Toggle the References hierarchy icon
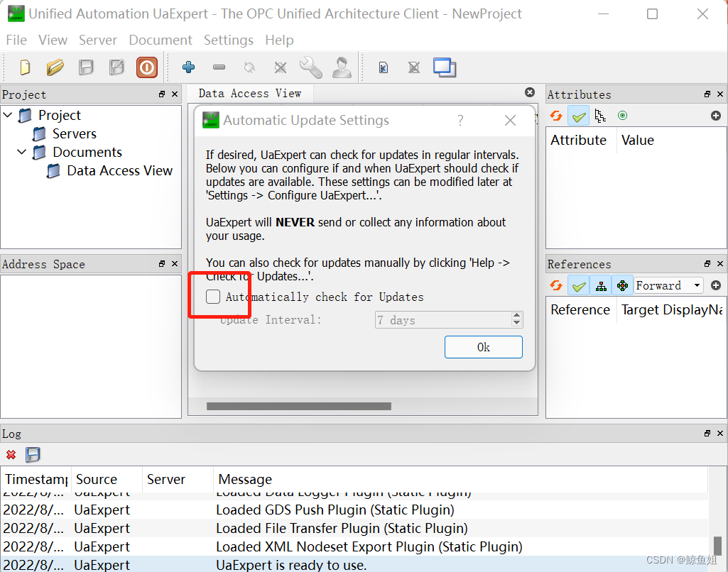 601,286
